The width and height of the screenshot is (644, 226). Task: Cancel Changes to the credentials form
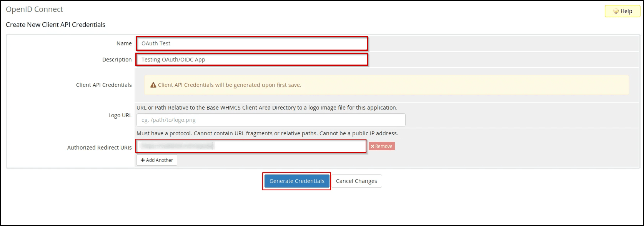pos(356,181)
